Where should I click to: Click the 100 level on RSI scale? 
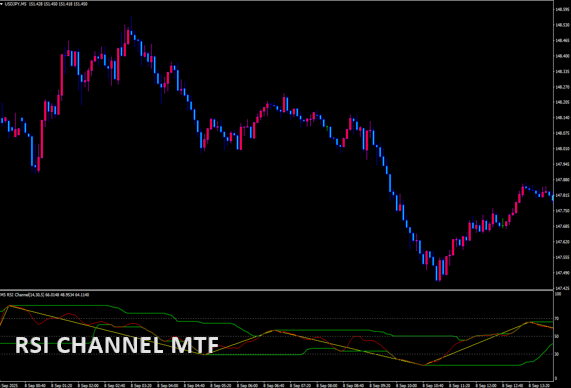[558, 294]
